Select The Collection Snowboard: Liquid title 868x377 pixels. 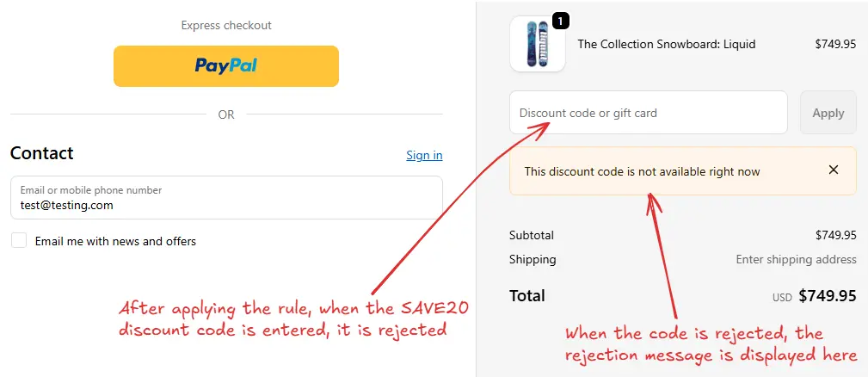(667, 44)
